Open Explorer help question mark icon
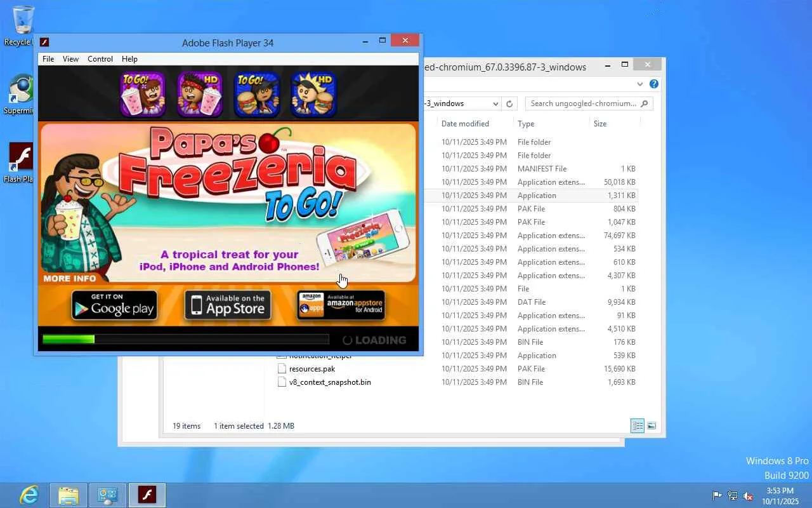This screenshot has width=812, height=508. (654, 84)
